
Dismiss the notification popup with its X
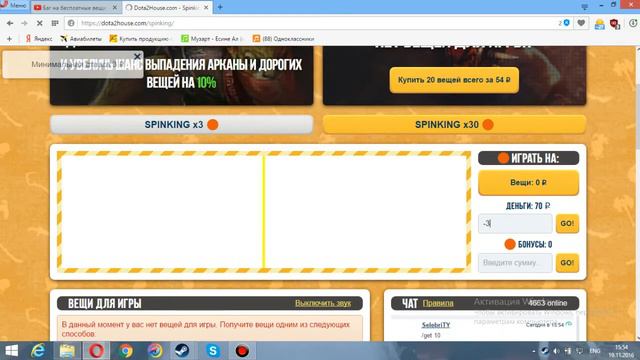138,56
